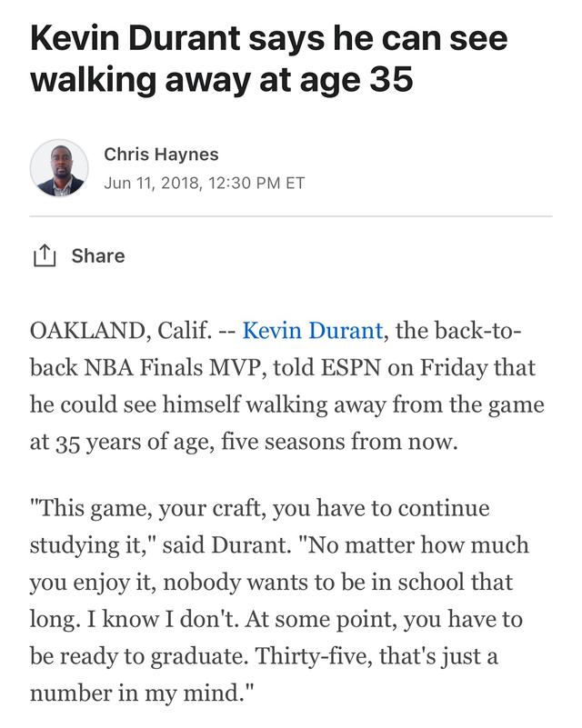Open Chris Haynes' author profile photo
The height and width of the screenshot is (728, 582).
click(59, 168)
